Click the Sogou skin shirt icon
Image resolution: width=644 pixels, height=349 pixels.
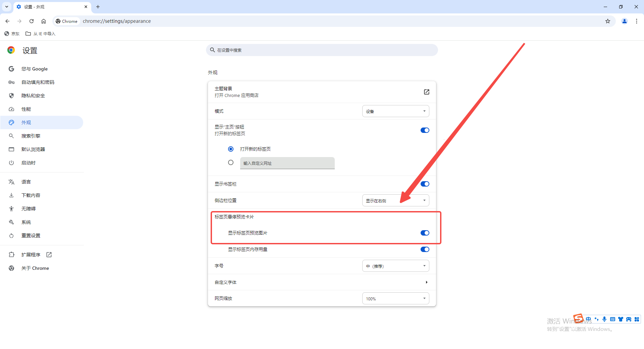point(621,319)
